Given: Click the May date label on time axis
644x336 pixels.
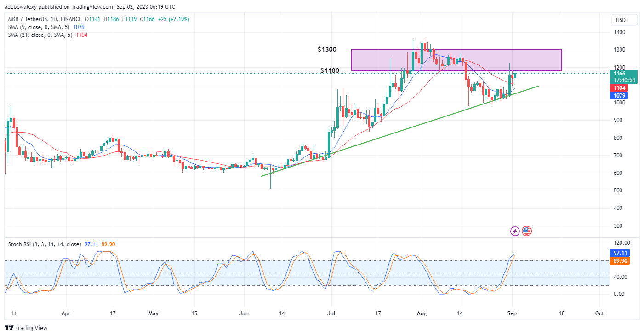Looking at the screenshot, I should [x=154, y=313].
